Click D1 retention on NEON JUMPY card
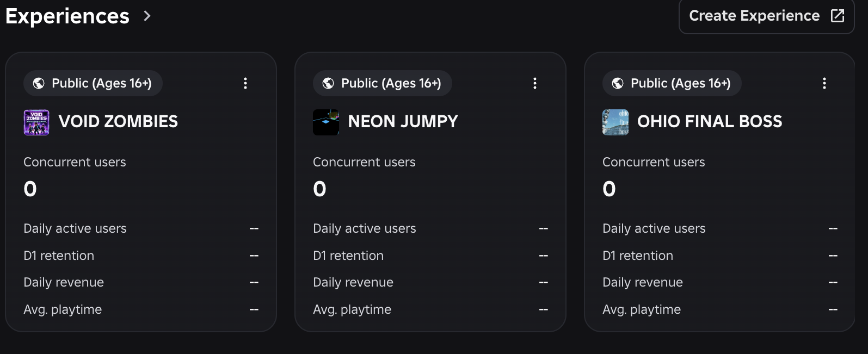Image resolution: width=868 pixels, height=354 pixels. (x=348, y=256)
